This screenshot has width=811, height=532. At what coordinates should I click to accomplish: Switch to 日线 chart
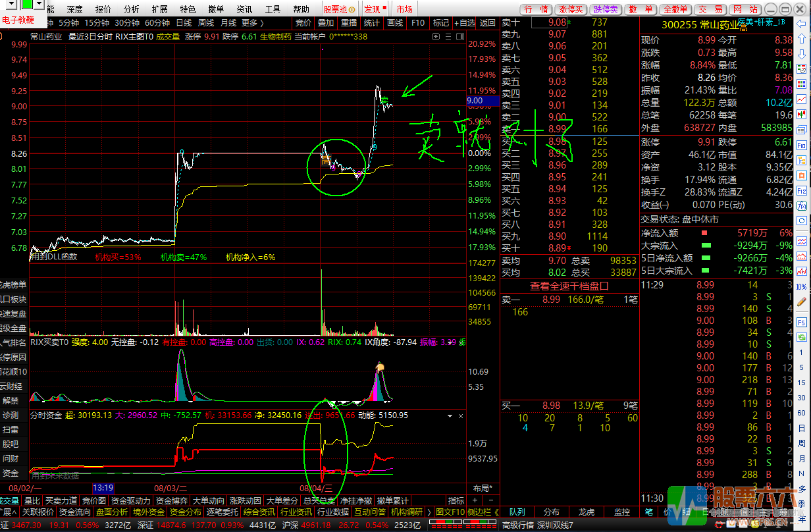tap(184, 22)
